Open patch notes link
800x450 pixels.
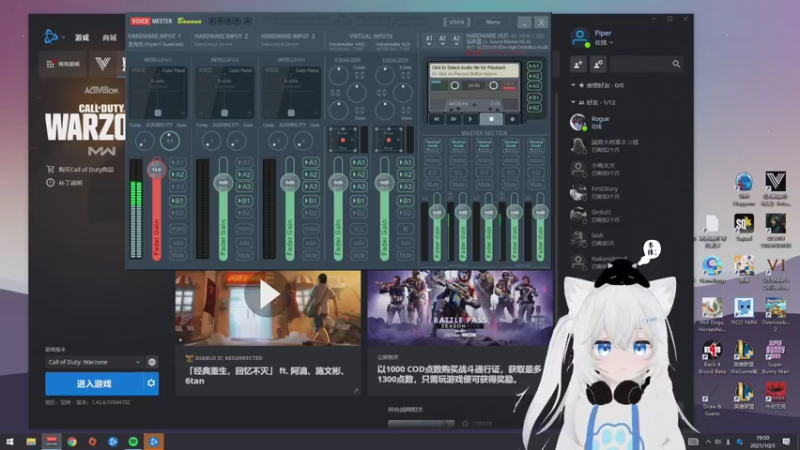(65, 183)
